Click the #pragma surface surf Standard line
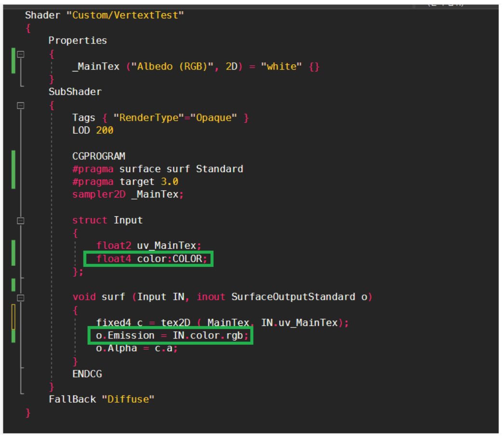The image size is (504, 436). [x=158, y=169]
